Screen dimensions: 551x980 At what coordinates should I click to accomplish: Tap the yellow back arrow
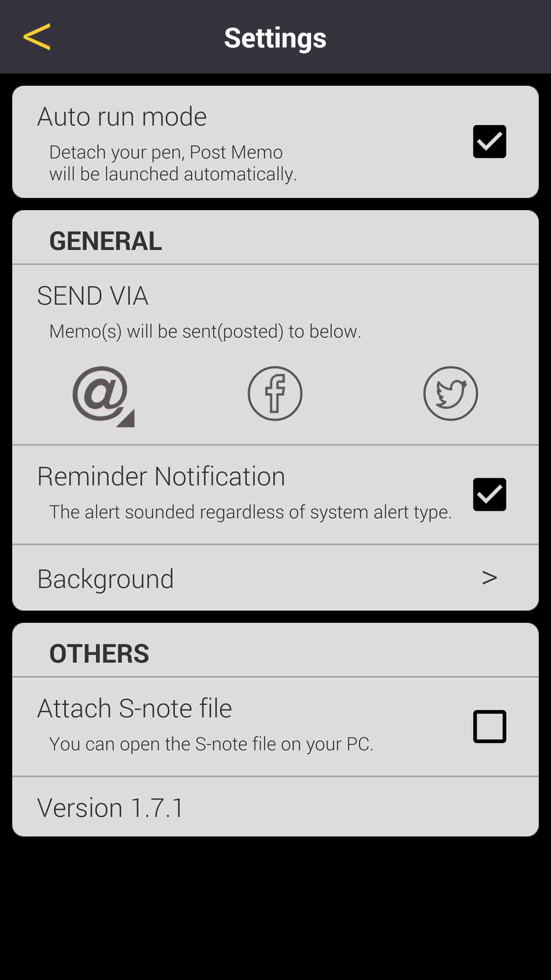pyautogui.click(x=37, y=37)
